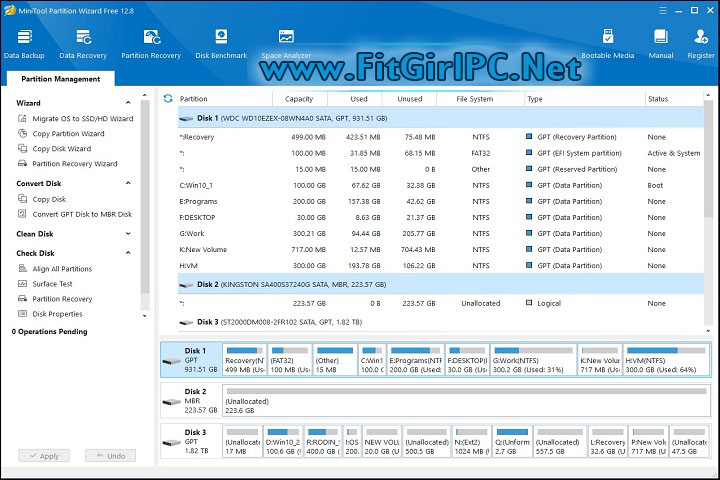Start the Disk Benchmark tool

click(x=220, y=41)
